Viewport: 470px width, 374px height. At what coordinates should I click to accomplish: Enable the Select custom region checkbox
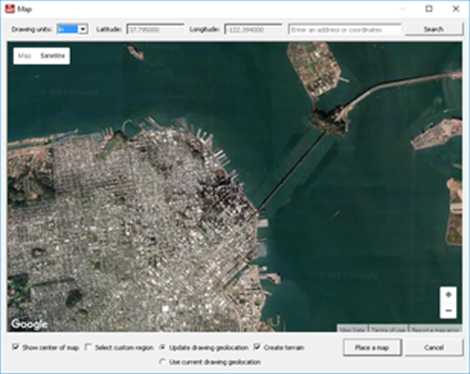click(88, 347)
